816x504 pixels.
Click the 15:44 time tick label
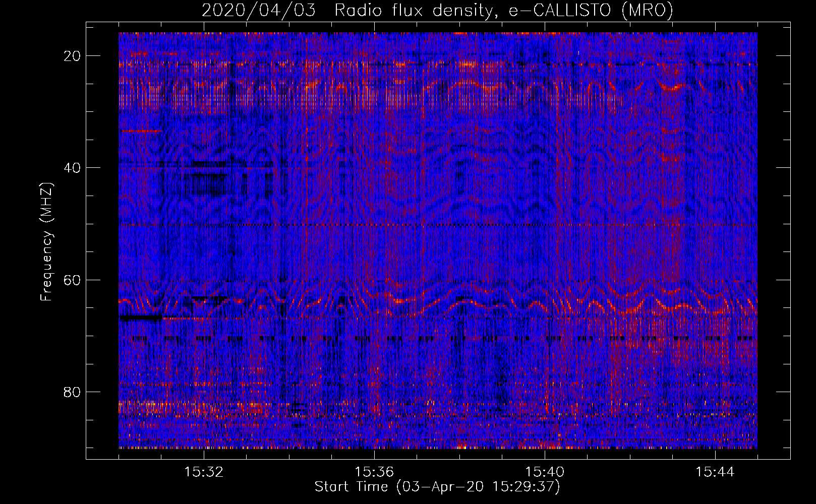click(715, 472)
